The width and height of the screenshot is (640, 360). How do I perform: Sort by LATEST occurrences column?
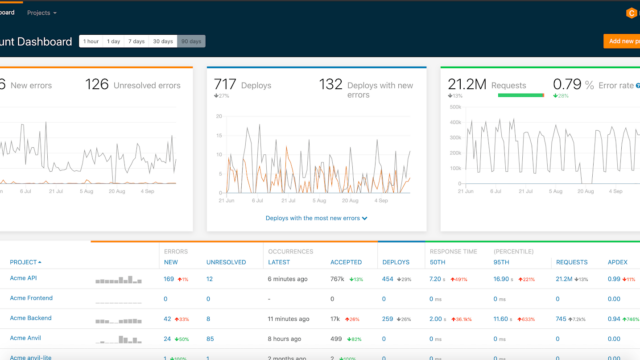point(279,262)
